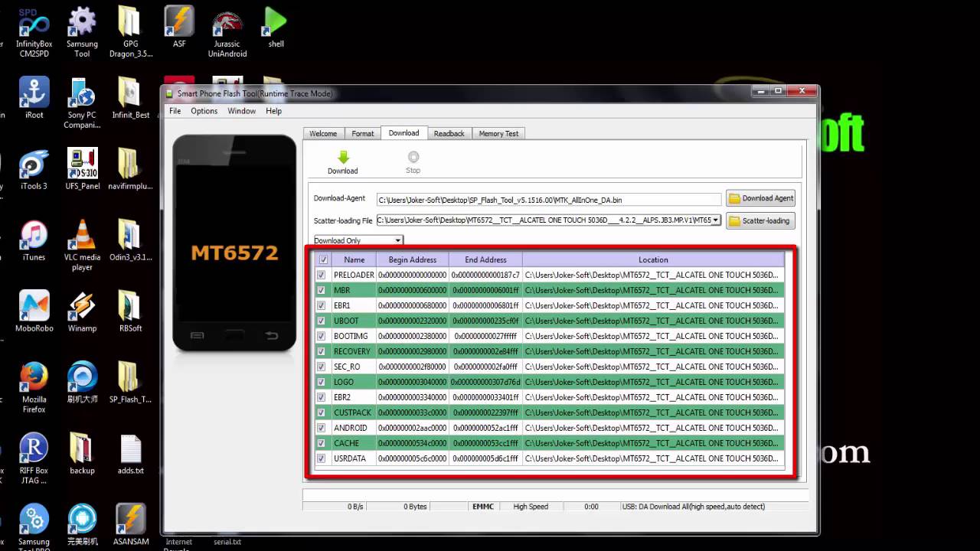Image resolution: width=980 pixels, height=551 pixels.
Task: Open the Options menu
Action: pos(204,111)
